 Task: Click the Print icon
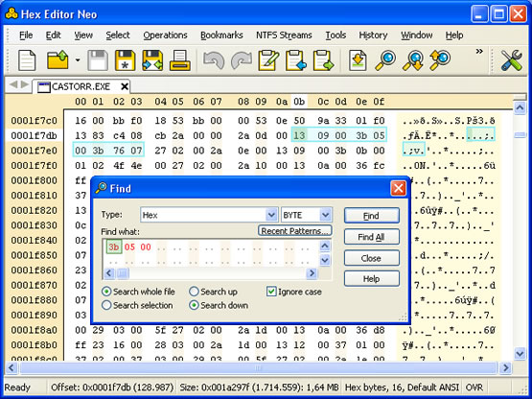point(180,60)
